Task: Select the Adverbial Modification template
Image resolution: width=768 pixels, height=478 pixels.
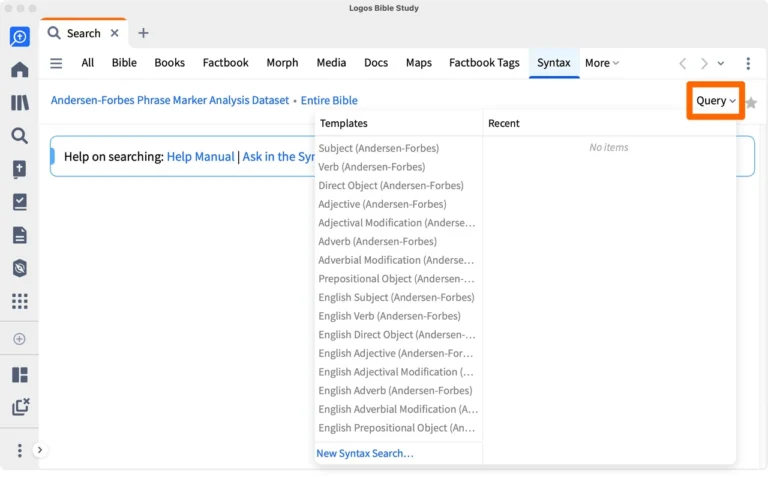Action: point(396,260)
